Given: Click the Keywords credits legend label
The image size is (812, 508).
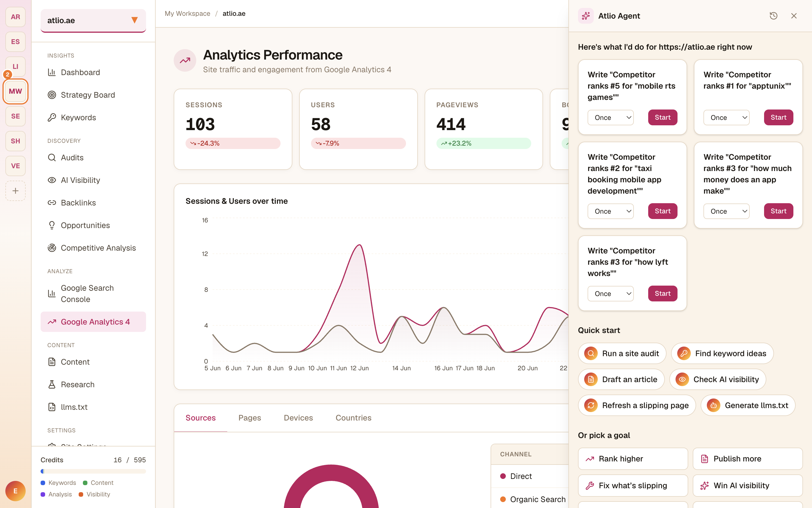Looking at the screenshot, I should point(62,483).
